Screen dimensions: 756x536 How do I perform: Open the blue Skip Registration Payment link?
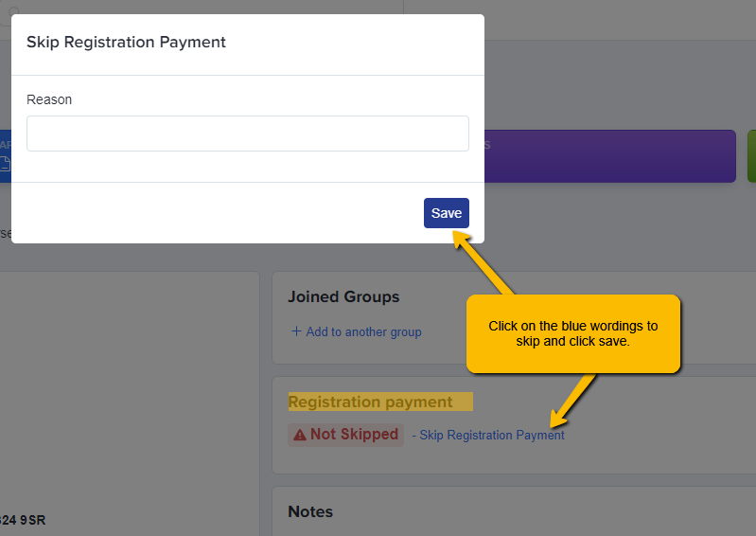492,435
